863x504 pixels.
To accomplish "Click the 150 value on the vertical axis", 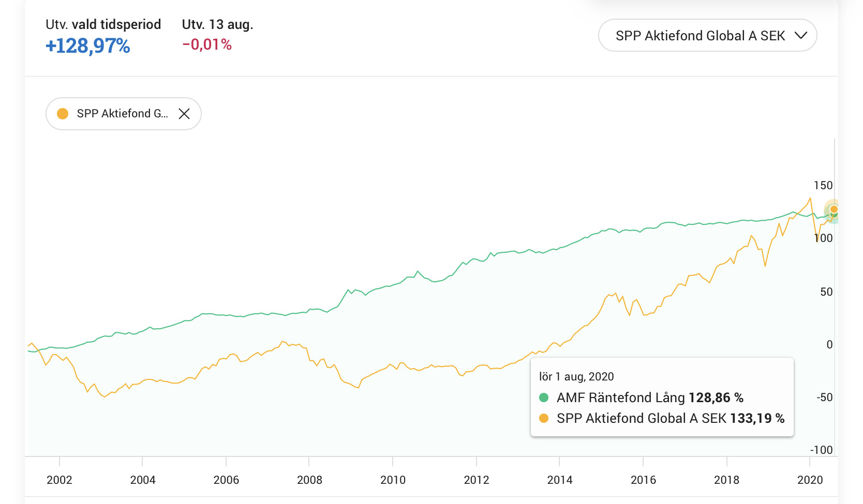I will 823,186.
